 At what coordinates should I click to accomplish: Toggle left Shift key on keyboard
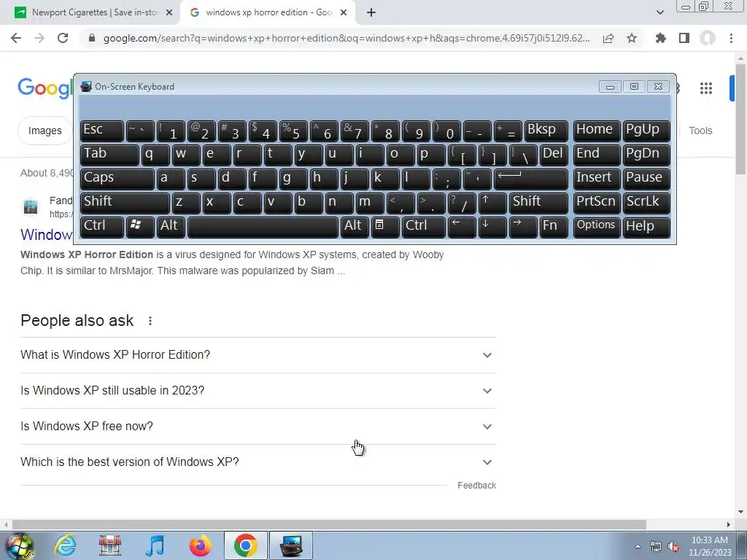pyautogui.click(x=125, y=203)
